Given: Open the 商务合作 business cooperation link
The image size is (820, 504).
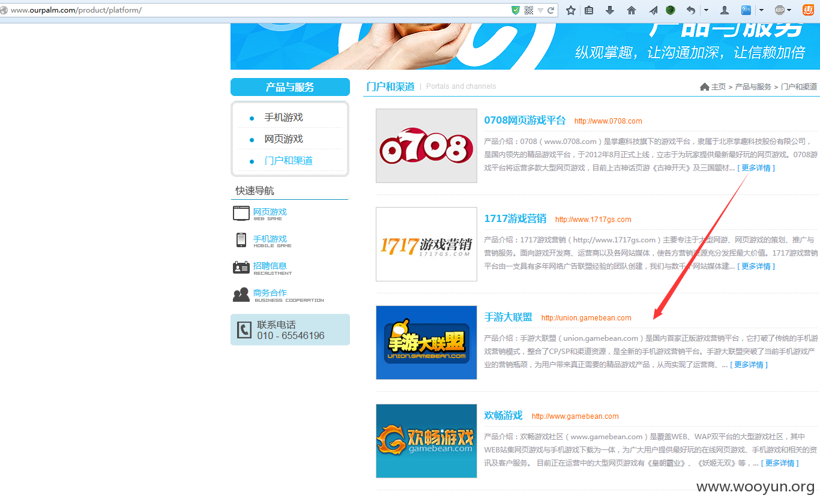Looking at the screenshot, I should point(270,293).
